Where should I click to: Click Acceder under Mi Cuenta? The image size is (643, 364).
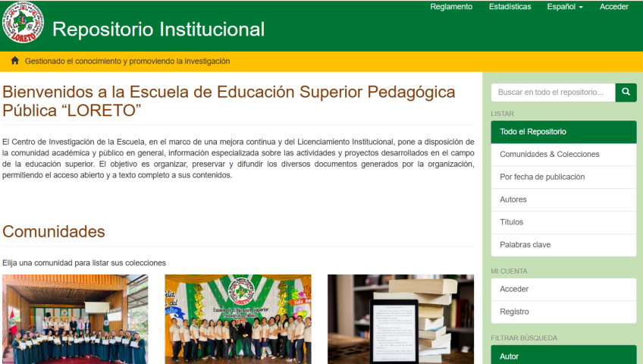pos(563,290)
